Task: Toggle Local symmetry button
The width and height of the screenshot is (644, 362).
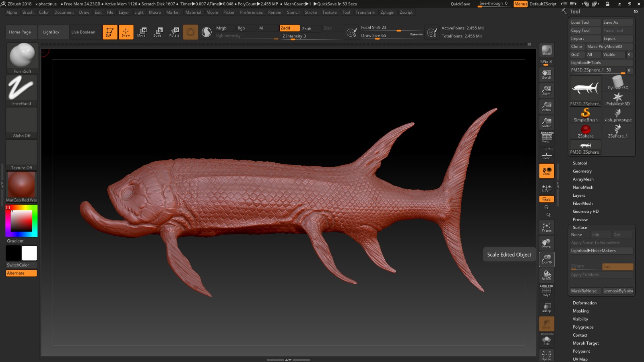Action: (x=546, y=171)
